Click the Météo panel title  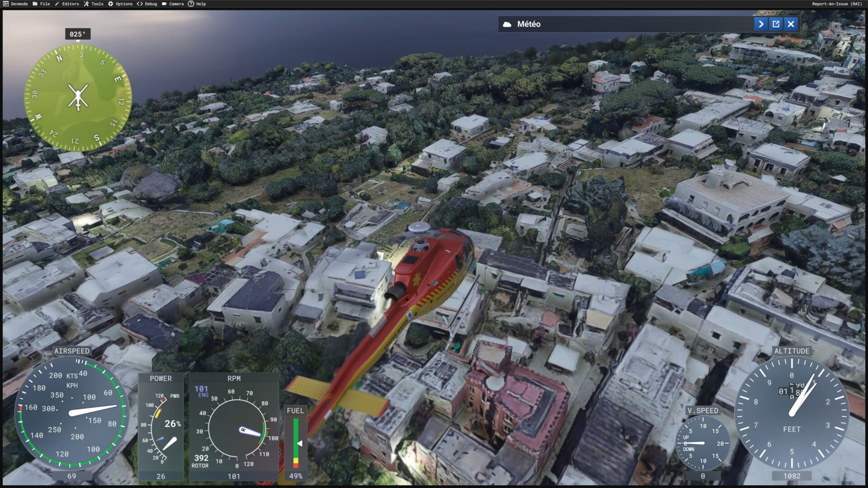coord(528,24)
